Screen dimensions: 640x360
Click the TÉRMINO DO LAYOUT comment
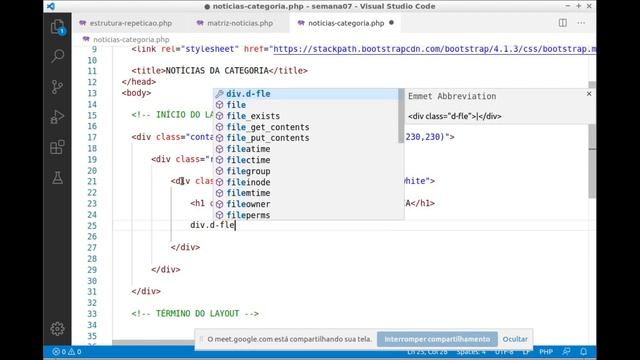[195, 314]
